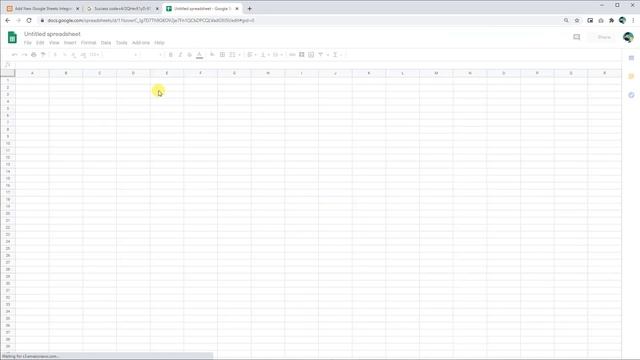The width and height of the screenshot is (640, 360).
Task: Open the Format menu
Action: [x=88, y=43]
